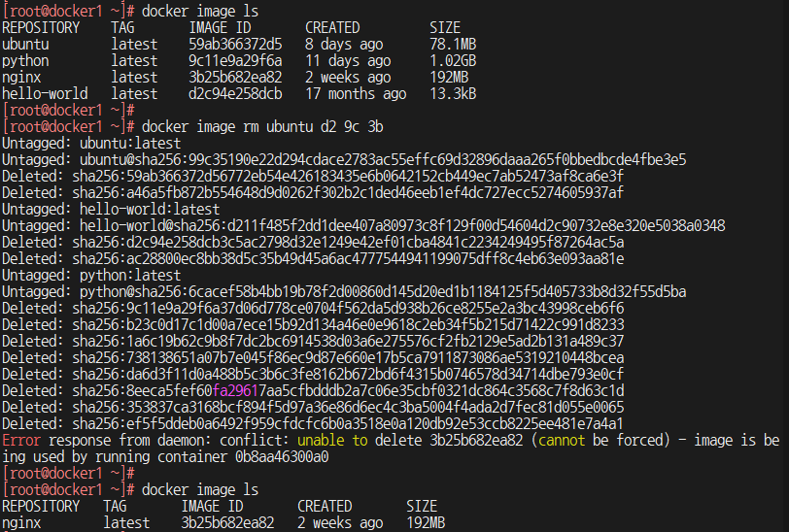Click 'Deleted: sha256:ac28800ec8bb...' line
This screenshot has width=789, height=532.
pyautogui.click(x=313, y=259)
